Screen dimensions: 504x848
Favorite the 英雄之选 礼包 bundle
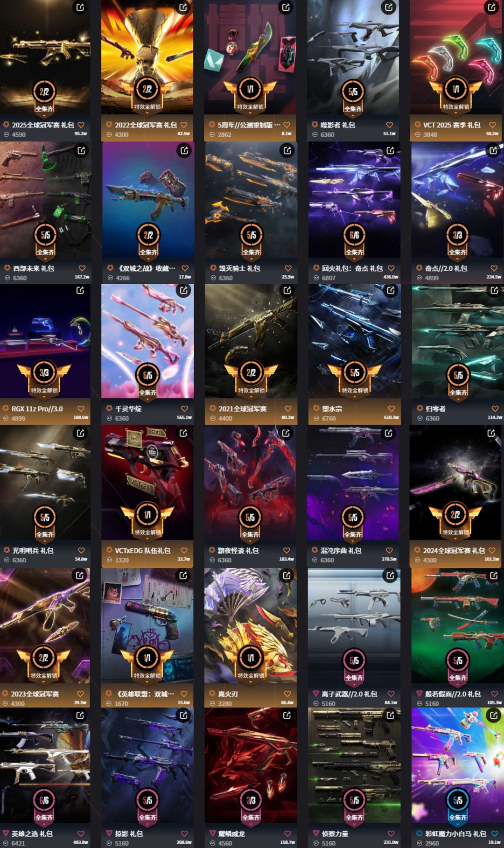click(81, 834)
